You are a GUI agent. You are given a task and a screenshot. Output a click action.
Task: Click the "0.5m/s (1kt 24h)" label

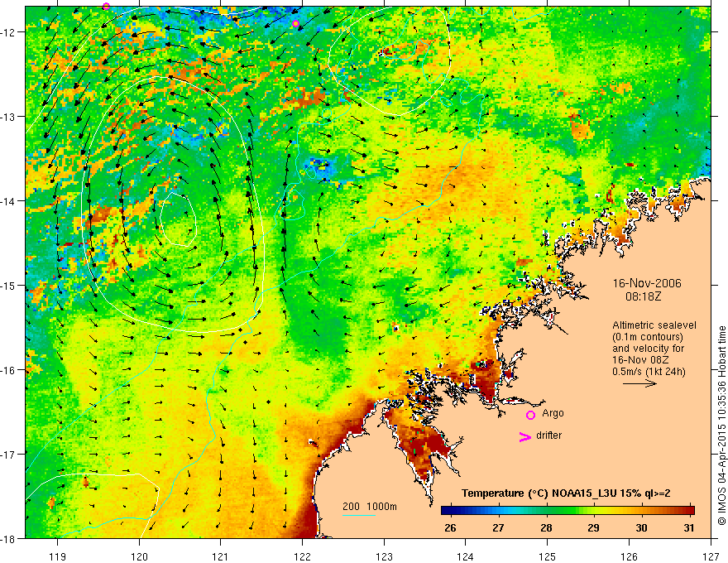649,372
